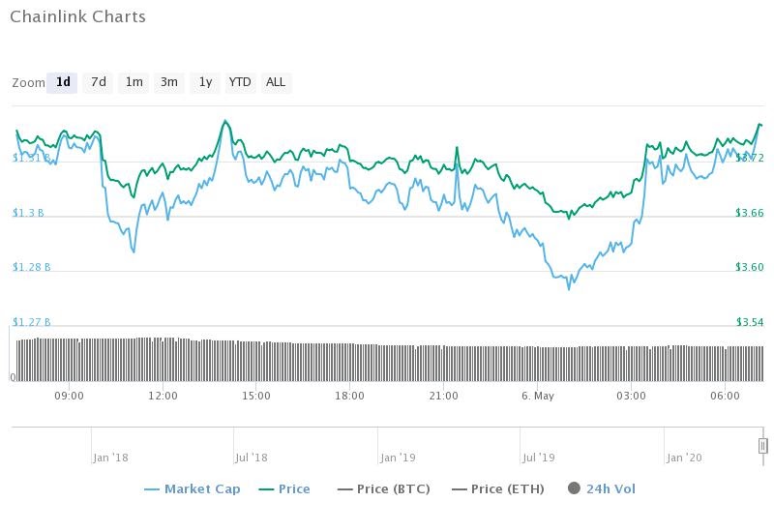Select the 1d zoom range
This screenshot has width=774, height=532.
62,82
